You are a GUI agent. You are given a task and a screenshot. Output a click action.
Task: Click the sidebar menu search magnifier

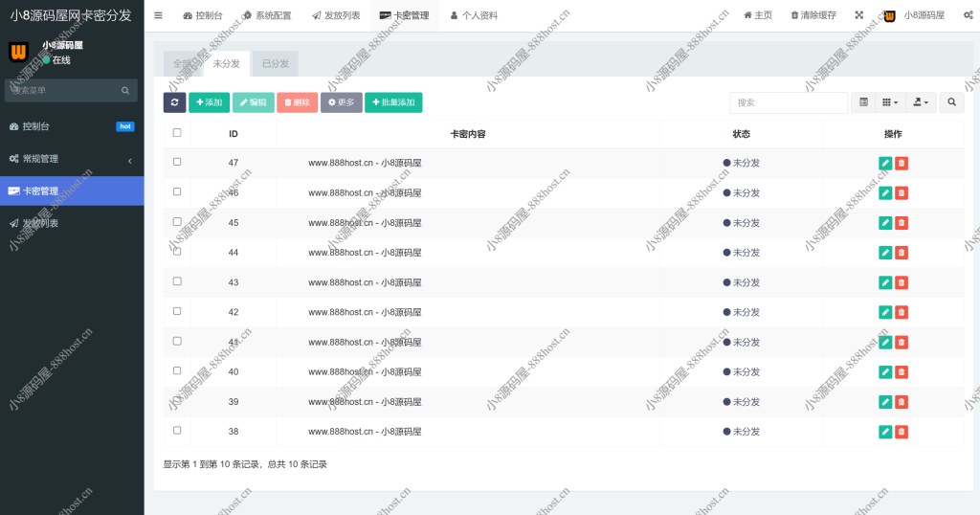[x=125, y=91]
